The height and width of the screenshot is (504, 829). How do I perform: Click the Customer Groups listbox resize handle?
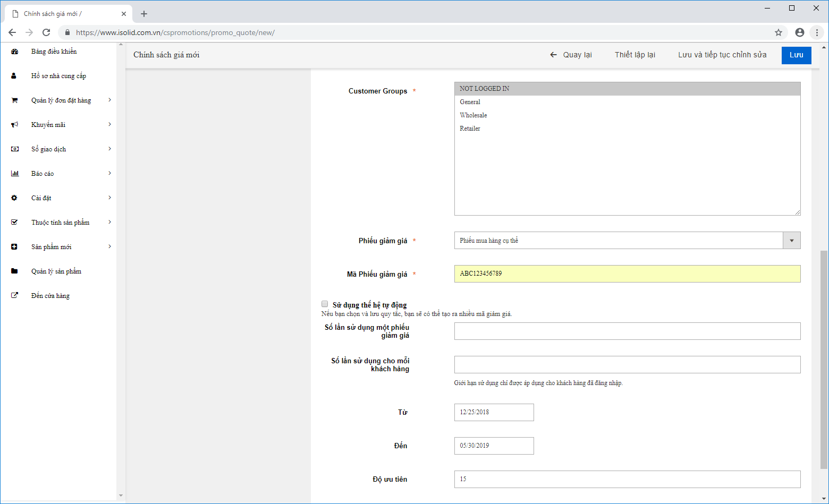(798, 212)
